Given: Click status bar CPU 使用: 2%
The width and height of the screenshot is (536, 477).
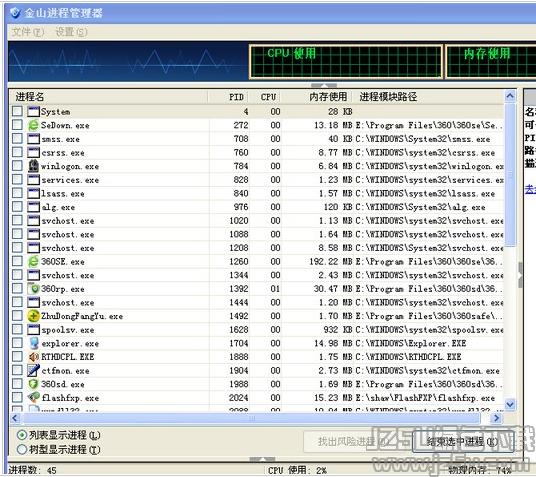Looking at the screenshot, I should tap(297, 470).
